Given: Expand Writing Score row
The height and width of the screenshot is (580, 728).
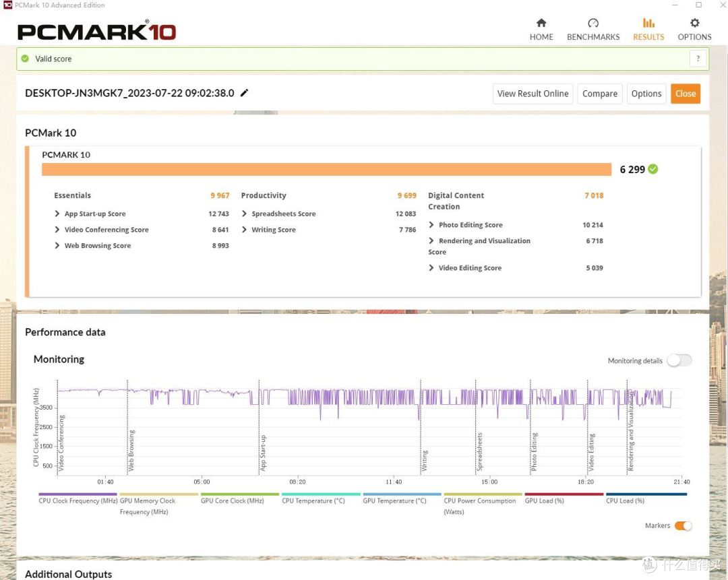Looking at the screenshot, I should (x=244, y=229).
